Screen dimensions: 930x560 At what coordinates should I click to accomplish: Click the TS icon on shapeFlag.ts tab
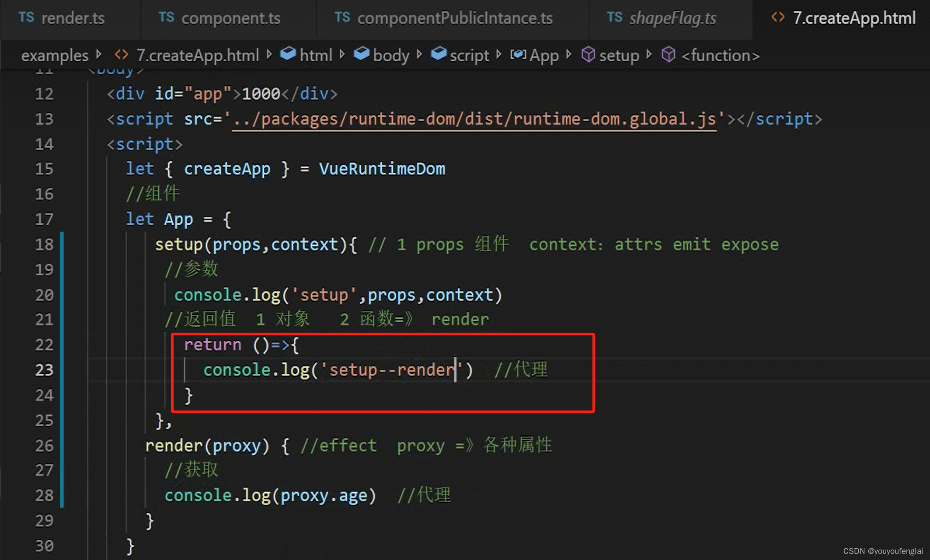pyautogui.click(x=614, y=17)
